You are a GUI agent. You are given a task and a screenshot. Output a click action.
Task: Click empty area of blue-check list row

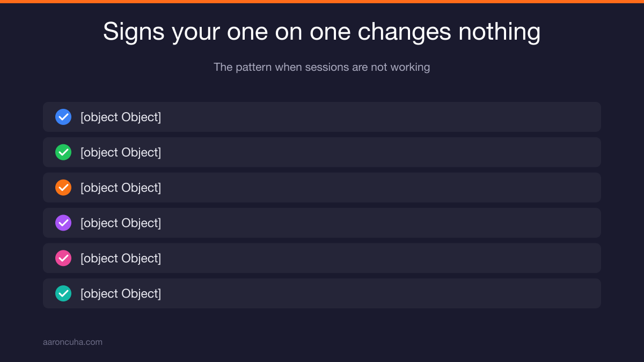click(x=376, y=117)
